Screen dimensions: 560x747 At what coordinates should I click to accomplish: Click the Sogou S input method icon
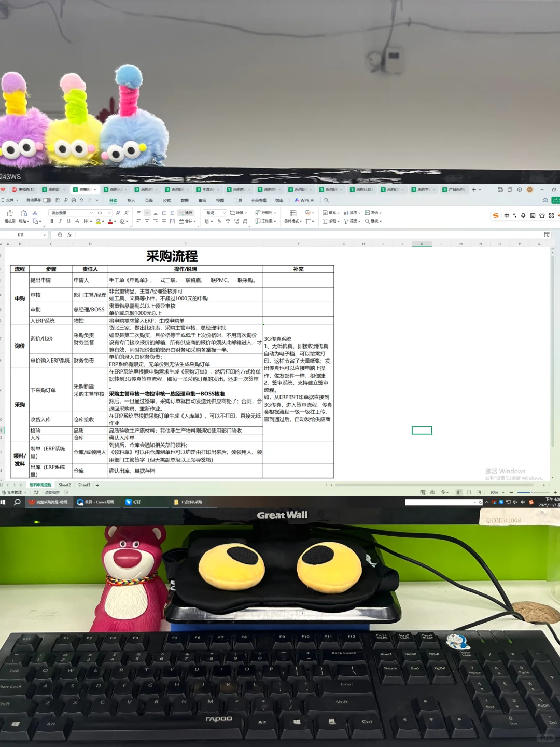tap(496, 215)
